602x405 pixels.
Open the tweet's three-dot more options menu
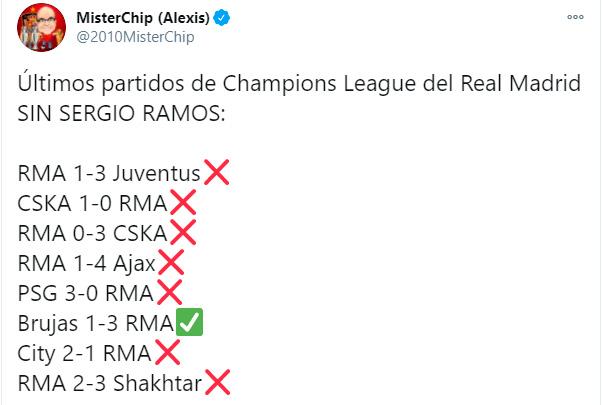coord(577,18)
